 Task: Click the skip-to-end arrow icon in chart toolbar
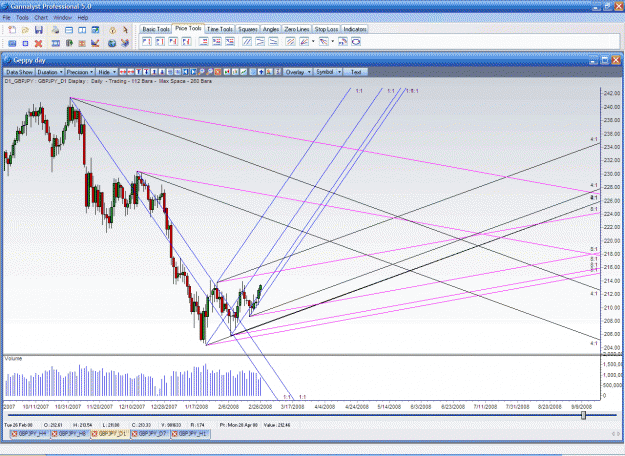193,72
